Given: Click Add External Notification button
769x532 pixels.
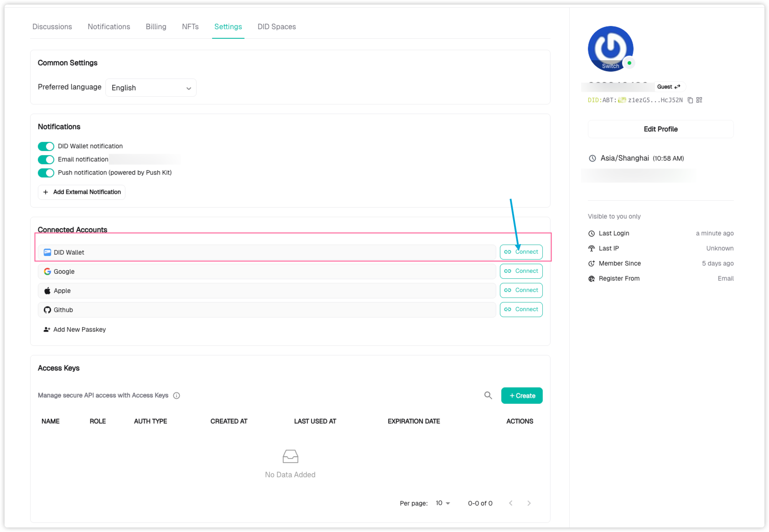Looking at the screenshot, I should pos(82,192).
